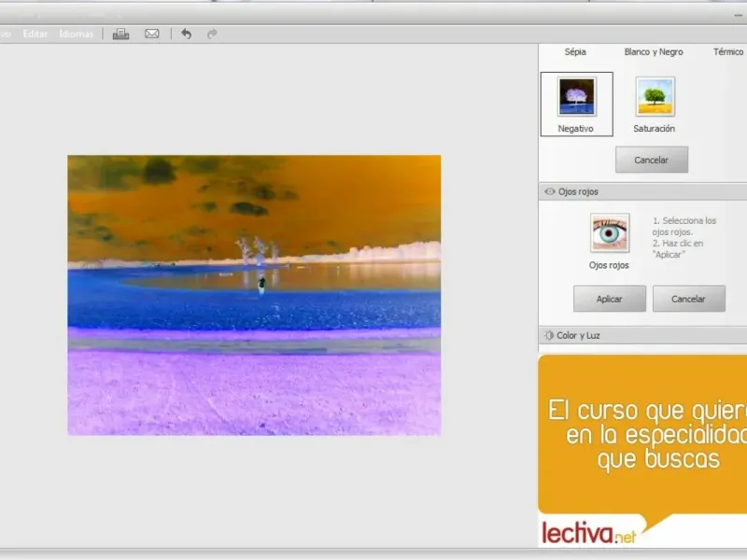Click the negative-effect photo in the canvas
This screenshot has height=560, width=747.
coord(254,295)
